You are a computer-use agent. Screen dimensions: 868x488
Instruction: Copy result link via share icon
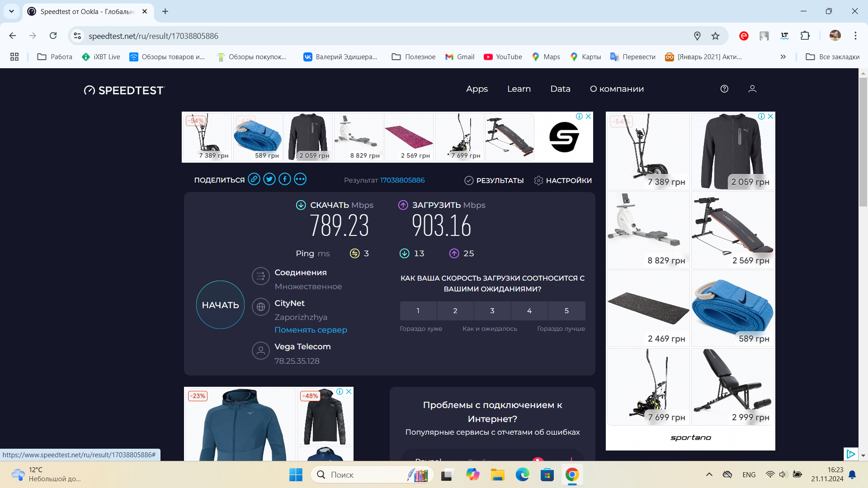pyautogui.click(x=254, y=179)
